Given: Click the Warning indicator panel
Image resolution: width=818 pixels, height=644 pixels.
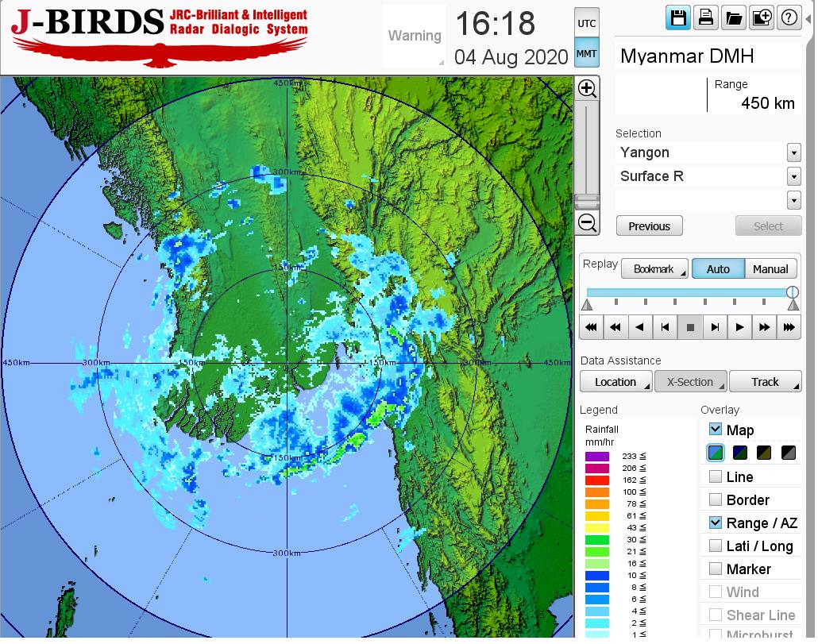Looking at the screenshot, I should 414,36.
